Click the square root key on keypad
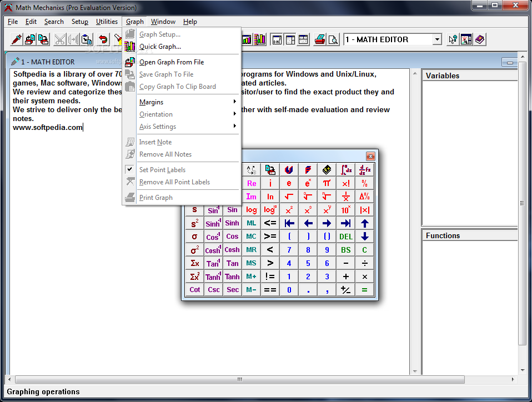 coord(289,197)
